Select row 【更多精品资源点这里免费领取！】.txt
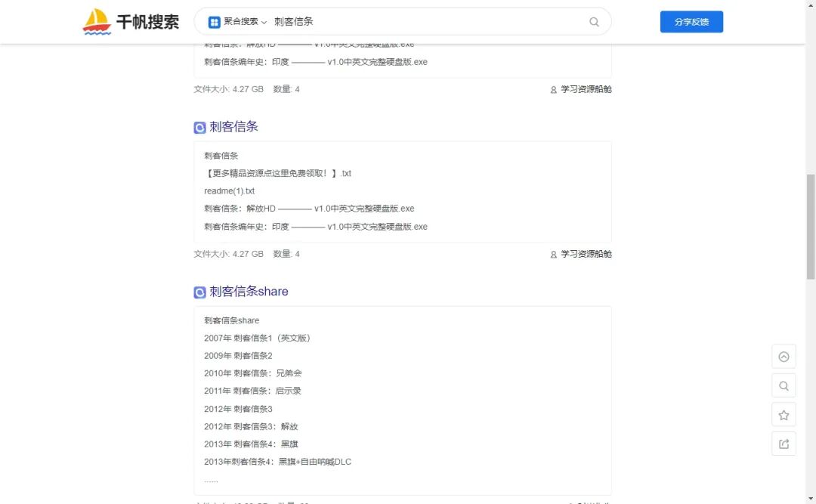Viewport: 816px width, 504px height. coord(278,173)
